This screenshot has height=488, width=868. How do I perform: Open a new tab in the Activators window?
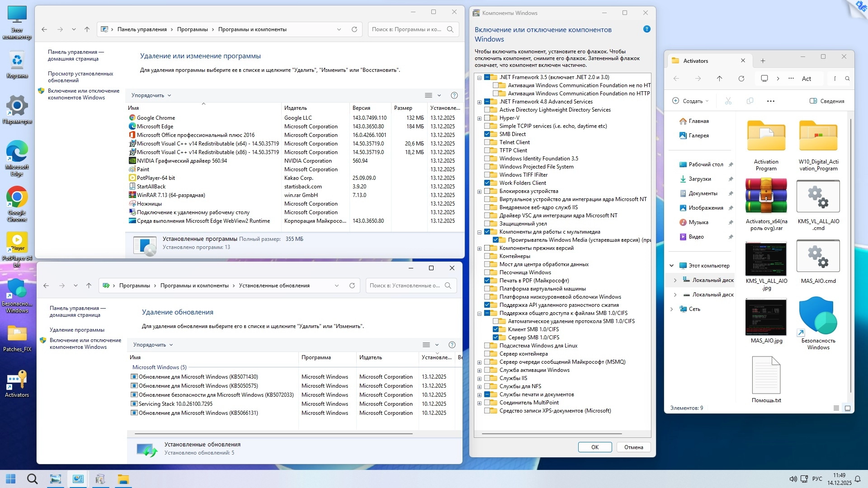[763, 61]
